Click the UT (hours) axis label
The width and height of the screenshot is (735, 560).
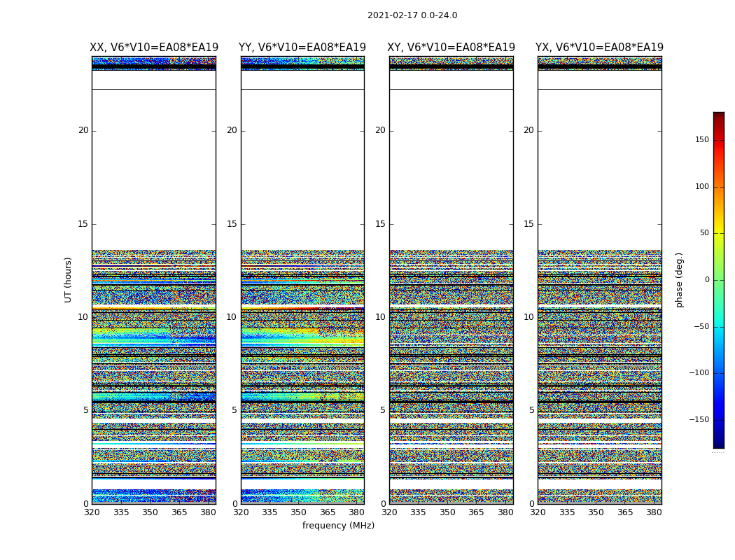click(68, 280)
